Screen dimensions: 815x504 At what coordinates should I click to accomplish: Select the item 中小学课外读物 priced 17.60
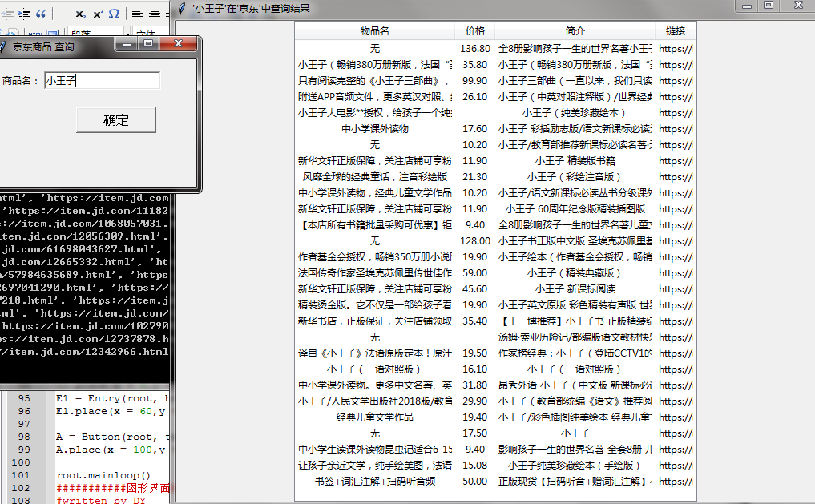(375, 128)
